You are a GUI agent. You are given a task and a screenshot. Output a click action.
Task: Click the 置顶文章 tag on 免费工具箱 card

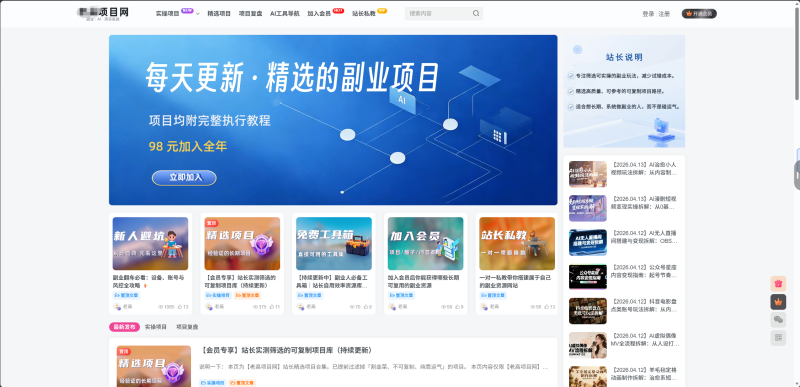point(309,295)
